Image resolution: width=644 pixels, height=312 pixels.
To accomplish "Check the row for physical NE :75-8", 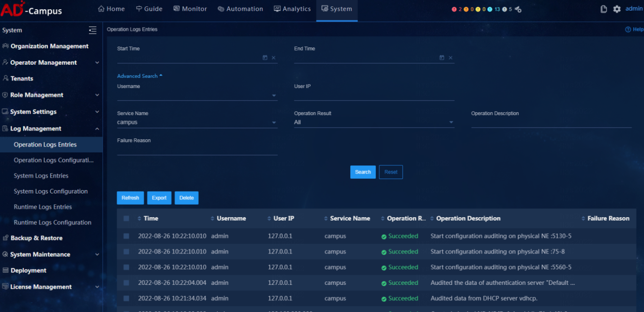I will pos(126,252).
